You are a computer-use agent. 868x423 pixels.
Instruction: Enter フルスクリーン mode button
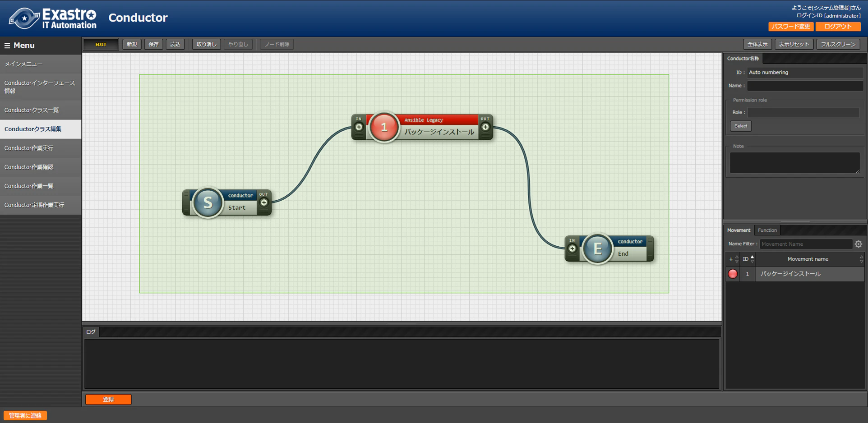838,44
